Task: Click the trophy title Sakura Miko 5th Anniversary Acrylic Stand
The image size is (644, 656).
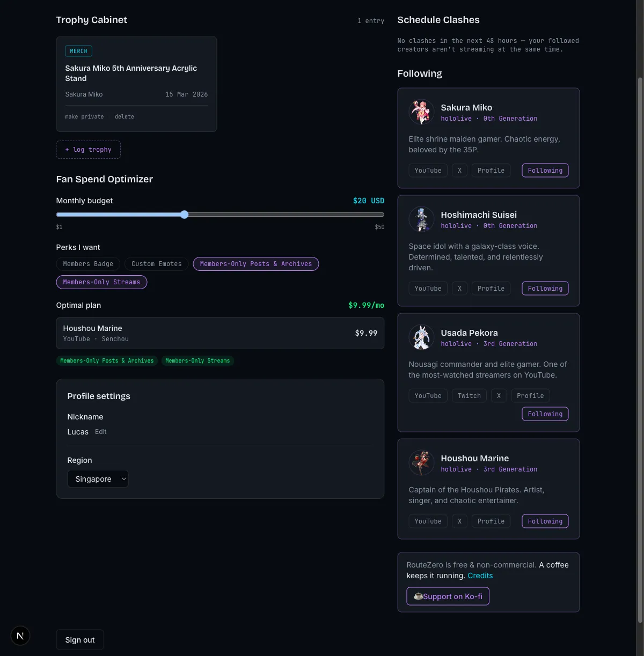Action: click(131, 73)
